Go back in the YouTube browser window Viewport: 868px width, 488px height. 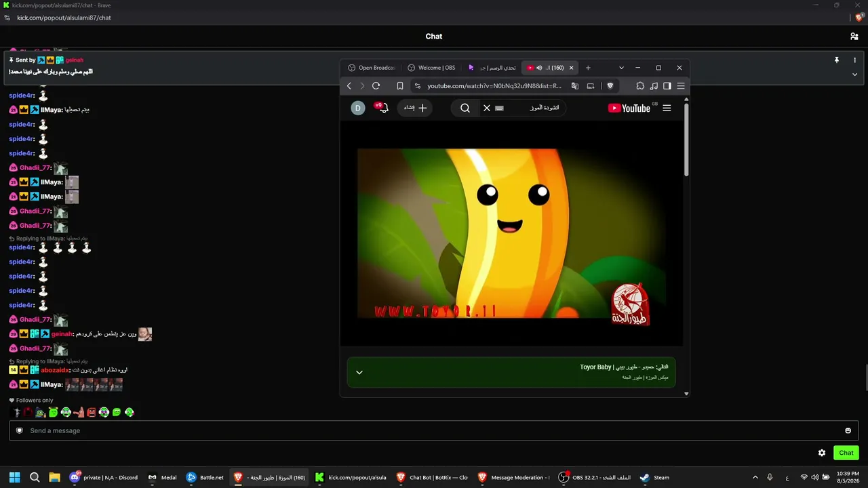(x=349, y=86)
